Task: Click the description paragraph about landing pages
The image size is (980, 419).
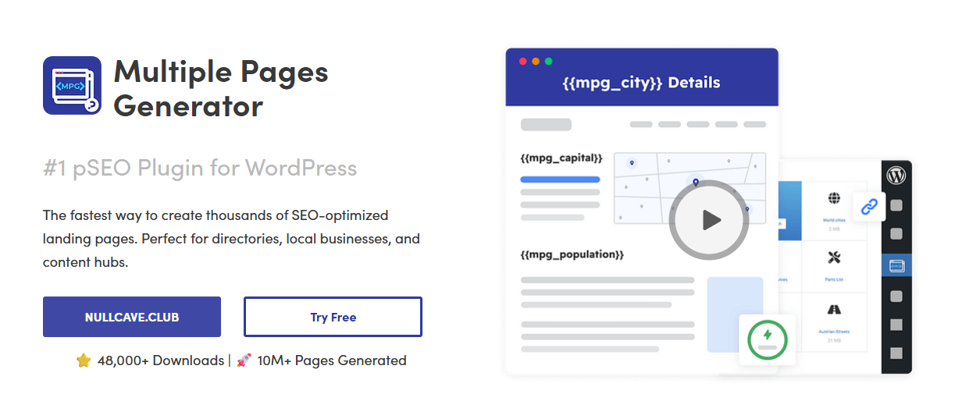Action: pos(231,239)
